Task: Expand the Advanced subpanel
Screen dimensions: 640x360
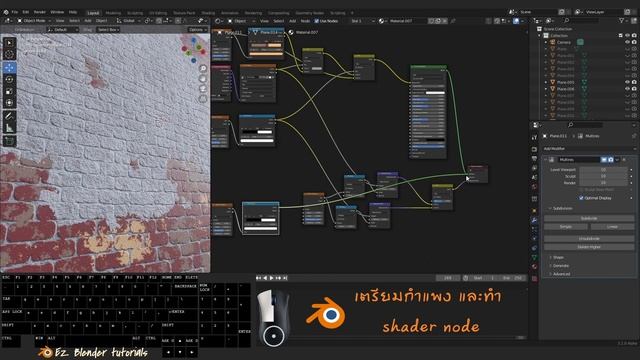Action: 561,274
